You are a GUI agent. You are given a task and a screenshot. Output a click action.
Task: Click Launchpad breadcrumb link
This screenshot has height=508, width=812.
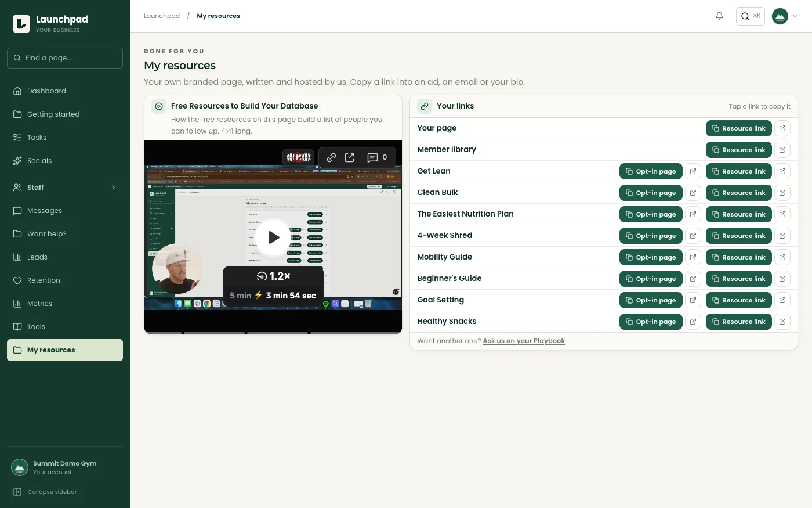pyautogui.click(x=162, y=16)
